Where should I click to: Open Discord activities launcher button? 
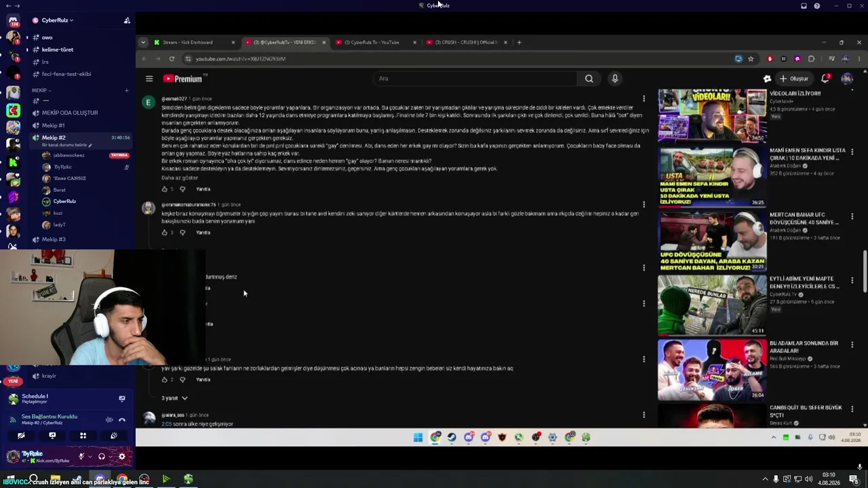pyautogui.click(x=83, y=436)
